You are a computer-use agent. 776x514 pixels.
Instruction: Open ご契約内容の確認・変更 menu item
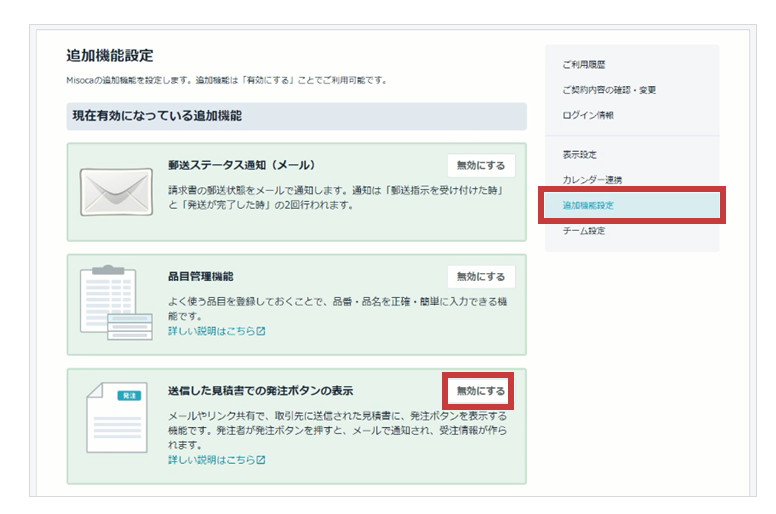[609, 90]
